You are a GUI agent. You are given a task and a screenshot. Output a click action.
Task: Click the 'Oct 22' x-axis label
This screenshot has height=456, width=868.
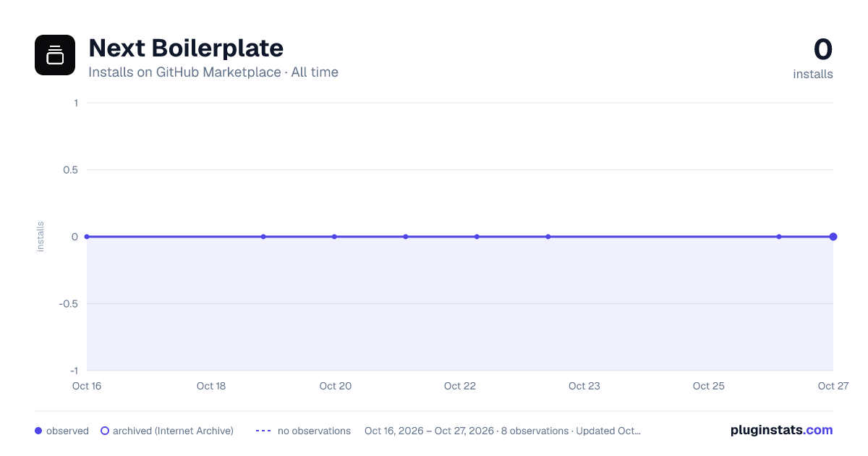[460, 386]
